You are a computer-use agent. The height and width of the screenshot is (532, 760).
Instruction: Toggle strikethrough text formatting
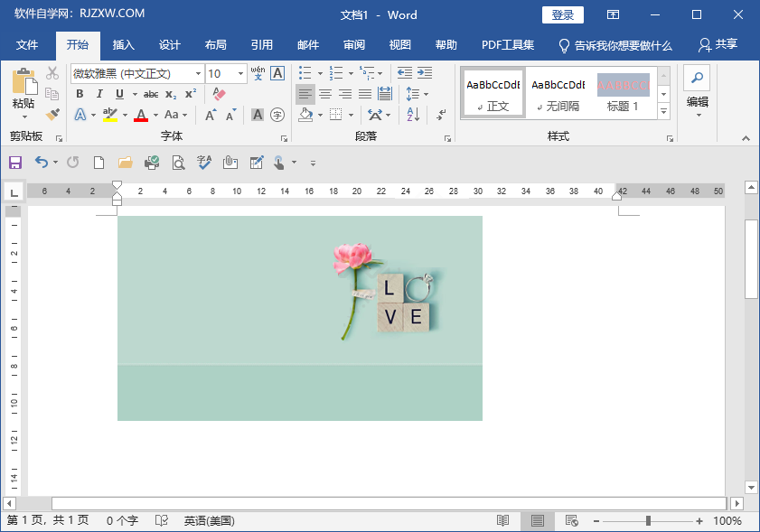(151, 94)
